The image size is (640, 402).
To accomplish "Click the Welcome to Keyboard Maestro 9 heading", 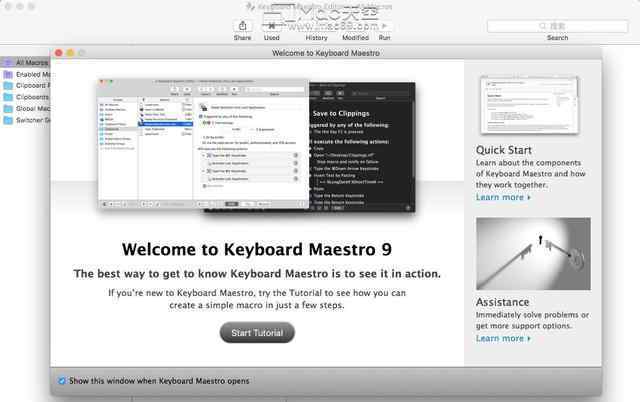I will (x=257, y=249).
